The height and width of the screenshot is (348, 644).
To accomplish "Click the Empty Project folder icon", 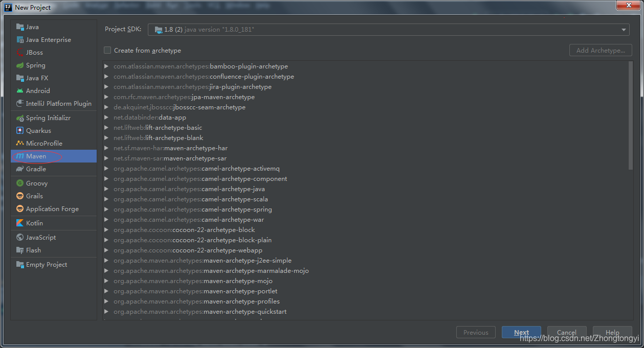I will pyautogui.click(x=20, y=265).
